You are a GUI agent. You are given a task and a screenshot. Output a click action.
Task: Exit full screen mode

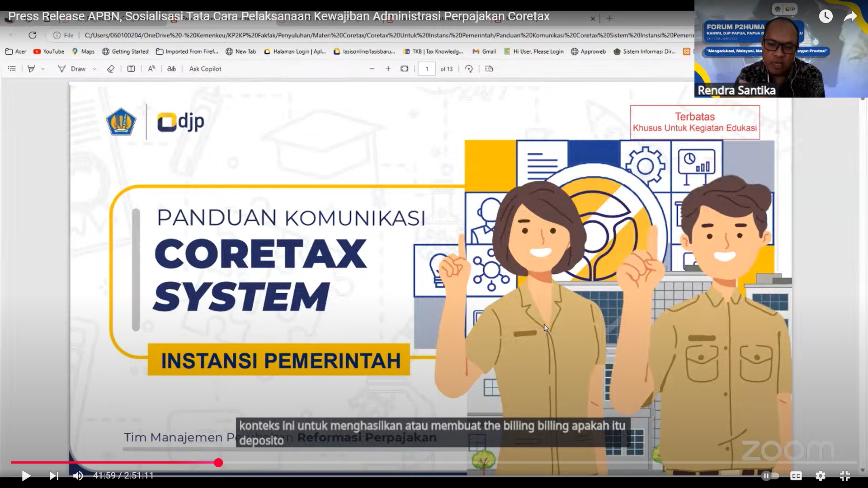[x=844, y=475]
